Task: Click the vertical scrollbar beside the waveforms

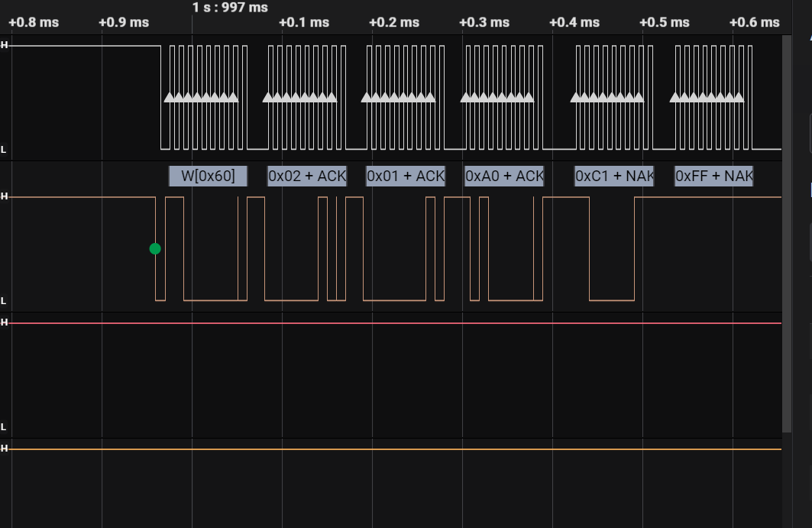Action: click(x=786, y=229)
